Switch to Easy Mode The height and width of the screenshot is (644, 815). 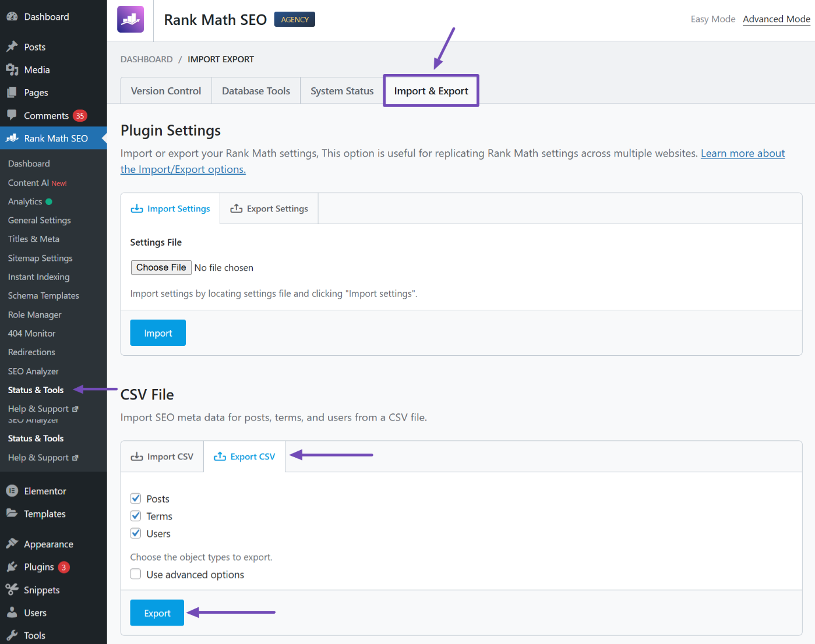point(713,19)
